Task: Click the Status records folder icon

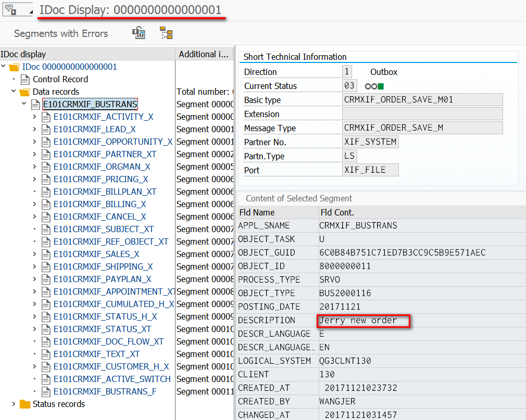Action: tap(25, 404)
